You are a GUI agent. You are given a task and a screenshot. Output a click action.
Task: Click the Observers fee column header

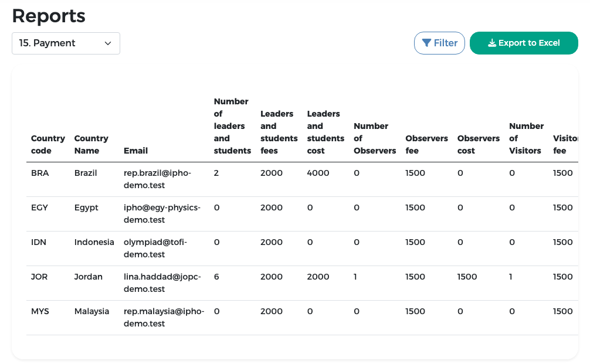pos(427,144)
